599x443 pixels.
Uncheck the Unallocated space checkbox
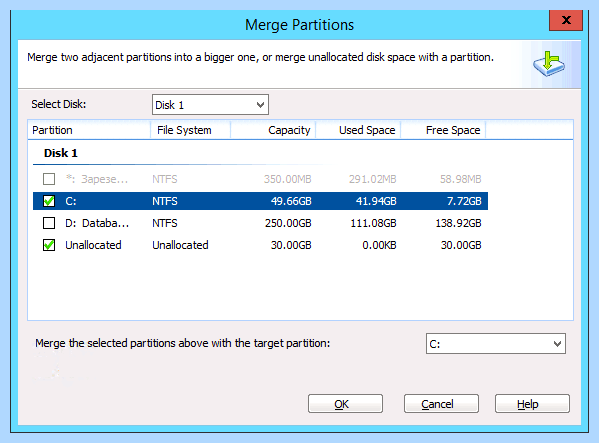pos(49,245)
